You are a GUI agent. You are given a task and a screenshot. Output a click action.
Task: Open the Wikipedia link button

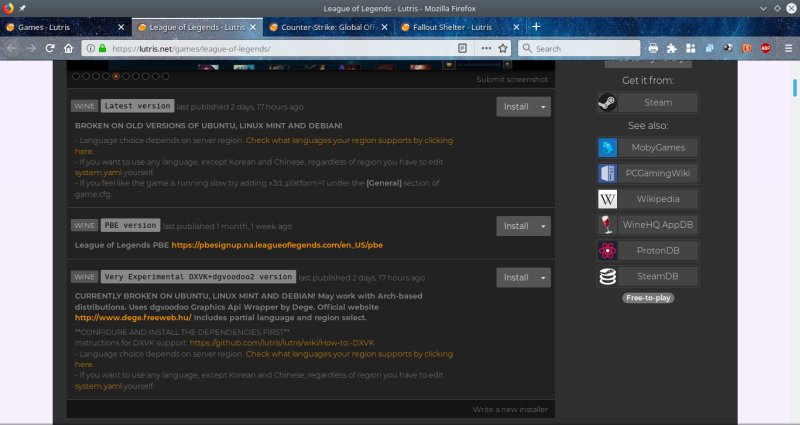(x=647, y=199)
